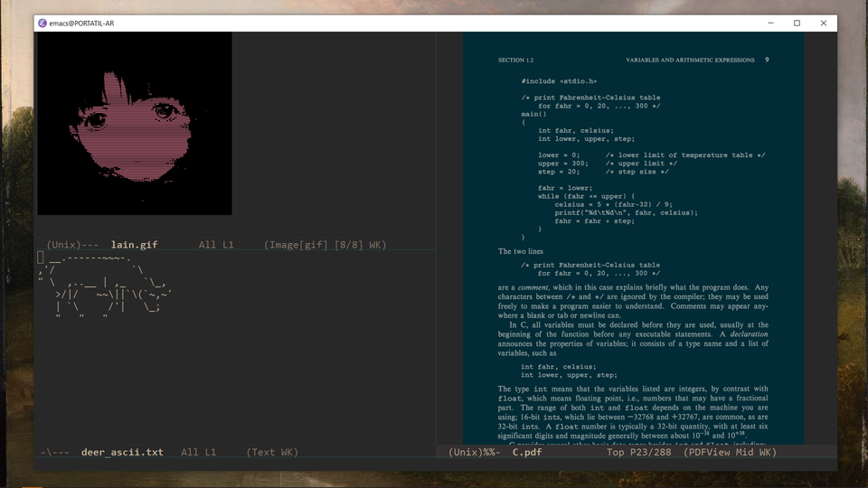The image size is (868, 488).
Task: Minimize the emacs@PORTATIL-AR window
Action: (x=770, y=23)
